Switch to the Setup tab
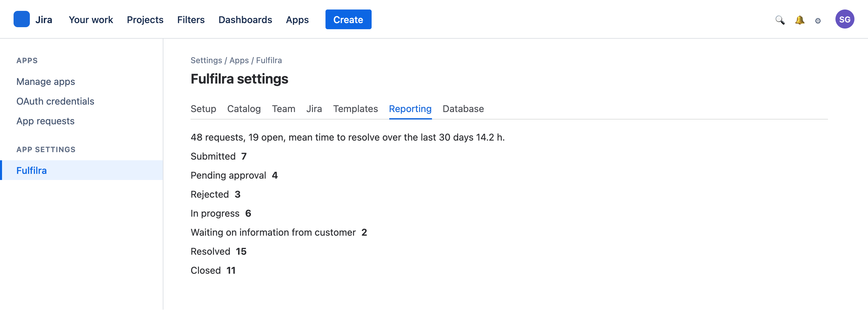The image size is (868, 326). [203, 109]
